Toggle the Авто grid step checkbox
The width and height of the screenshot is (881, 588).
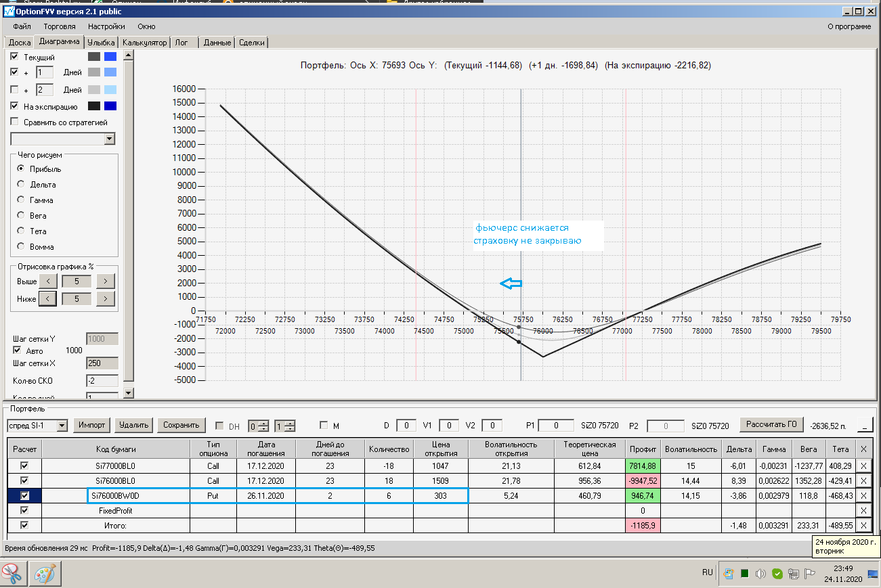(18, 350)
